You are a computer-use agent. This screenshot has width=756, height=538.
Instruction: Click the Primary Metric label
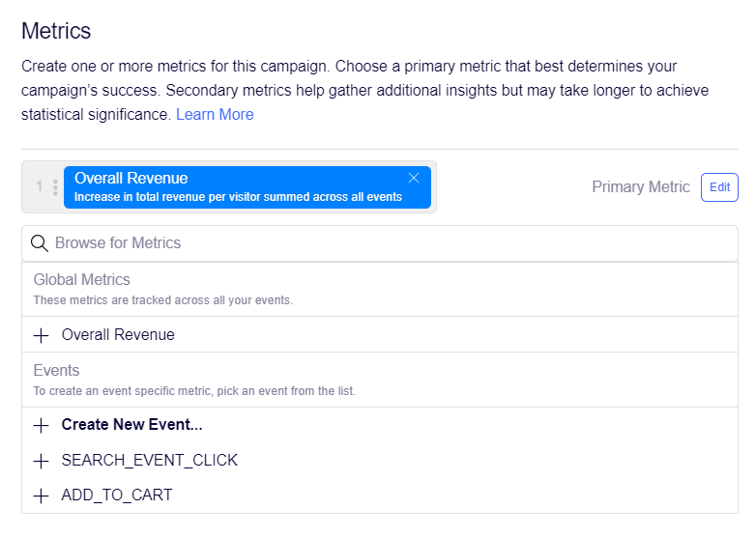pyautogui.click(x=641, y=187)
